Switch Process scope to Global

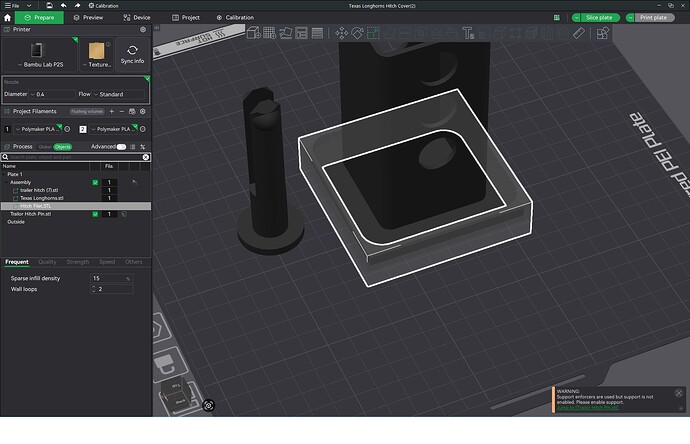coord(45,147)
